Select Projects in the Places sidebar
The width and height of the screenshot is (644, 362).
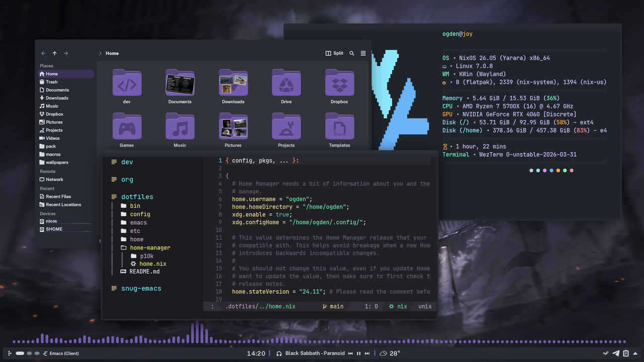point(66,130)
